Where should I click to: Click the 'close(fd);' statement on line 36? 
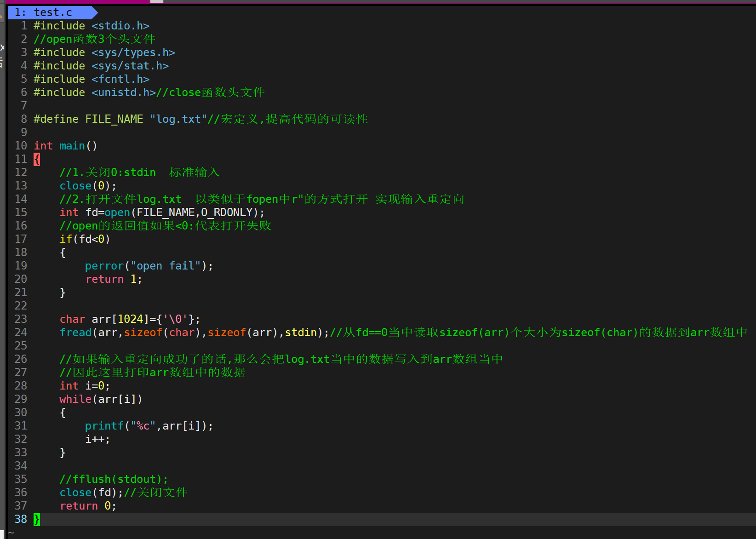tap(91, 493)
